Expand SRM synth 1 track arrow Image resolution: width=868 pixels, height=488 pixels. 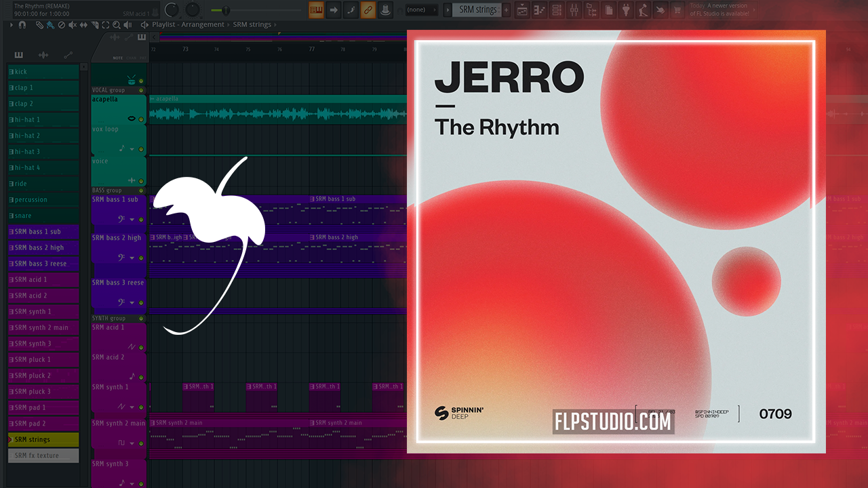[x=132, y=407]
